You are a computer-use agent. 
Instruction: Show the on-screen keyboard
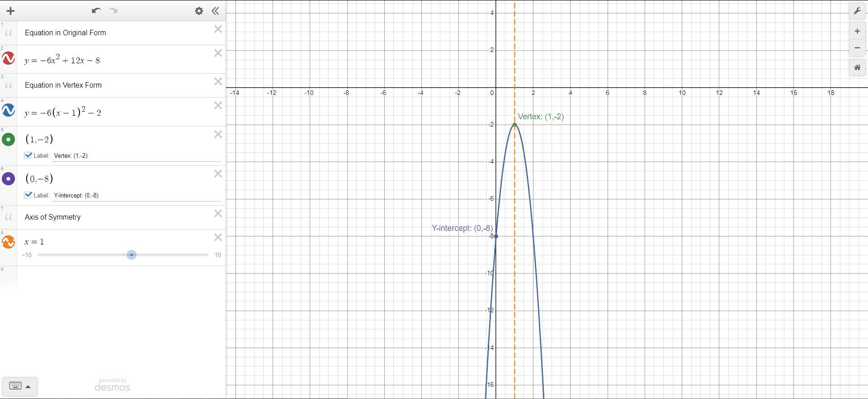coord(15,386)
